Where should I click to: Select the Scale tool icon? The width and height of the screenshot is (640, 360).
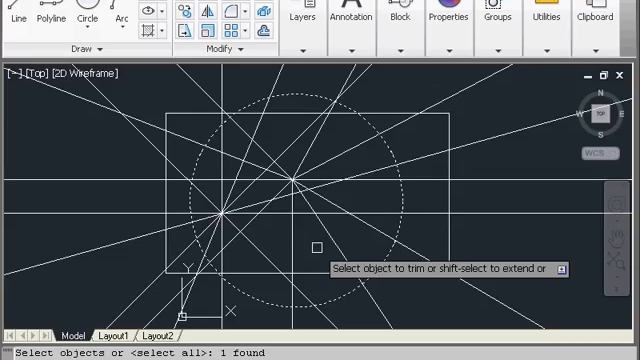208,31
